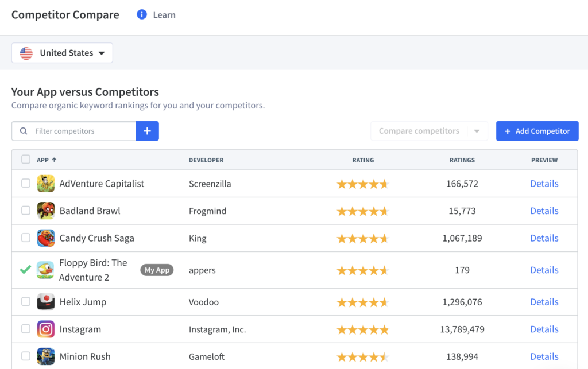Click the Instagram app icon
The width and height of the screenshot is (588, 369).
point(46,329)
